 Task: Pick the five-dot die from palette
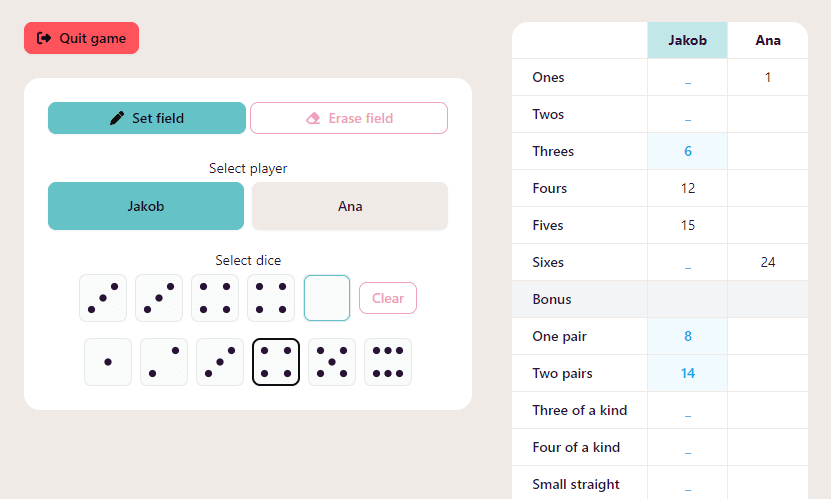pos(332,362)
